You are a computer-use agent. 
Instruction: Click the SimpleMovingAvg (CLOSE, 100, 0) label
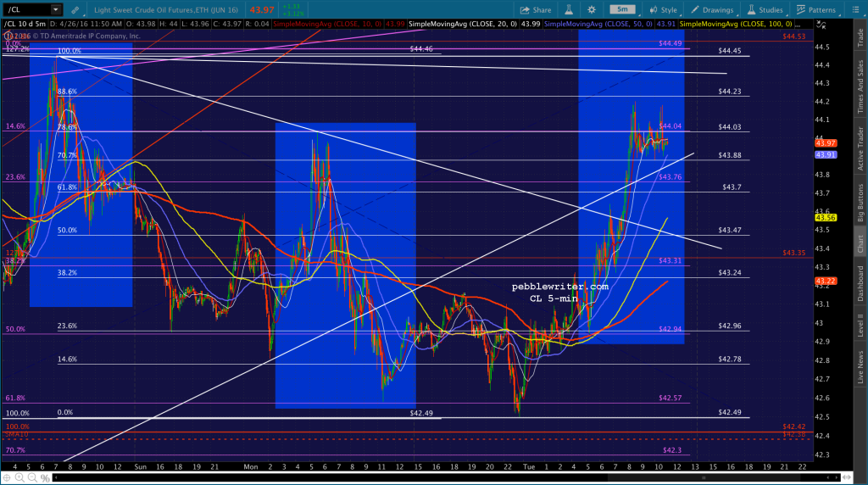tap(736, 25)
